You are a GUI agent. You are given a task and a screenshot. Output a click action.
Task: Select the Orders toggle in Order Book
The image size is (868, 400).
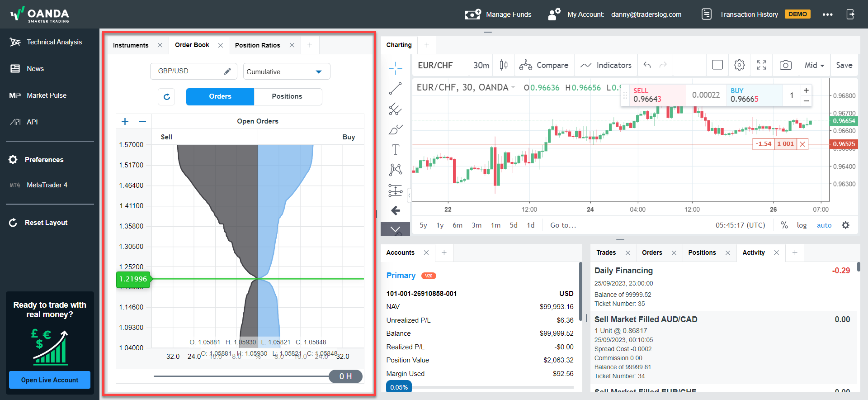(220, 96)
